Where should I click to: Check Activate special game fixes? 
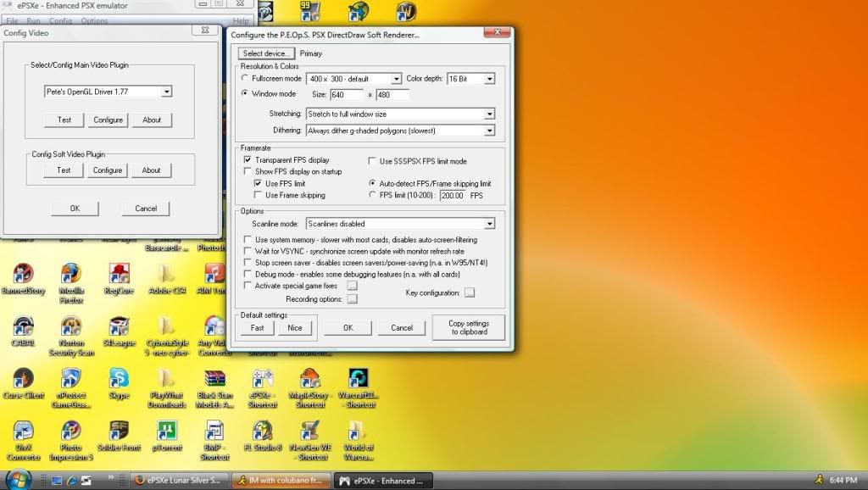(248, 286)
